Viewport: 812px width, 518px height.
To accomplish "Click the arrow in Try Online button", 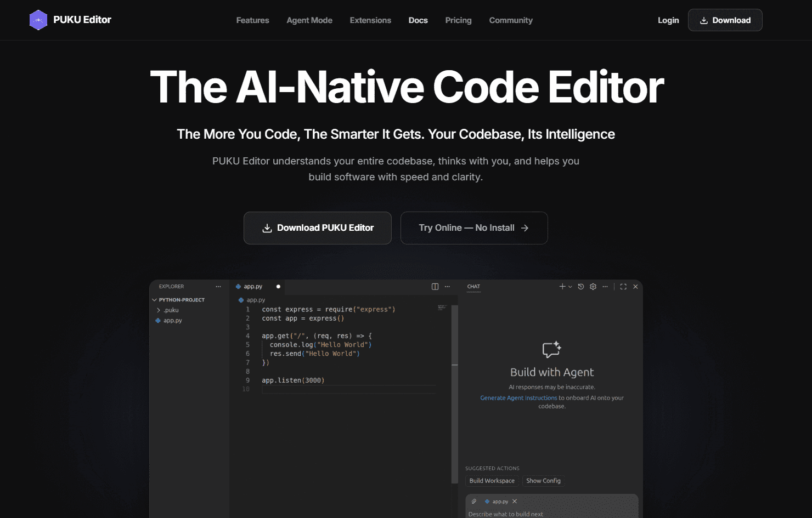I will tap(525, 228).
